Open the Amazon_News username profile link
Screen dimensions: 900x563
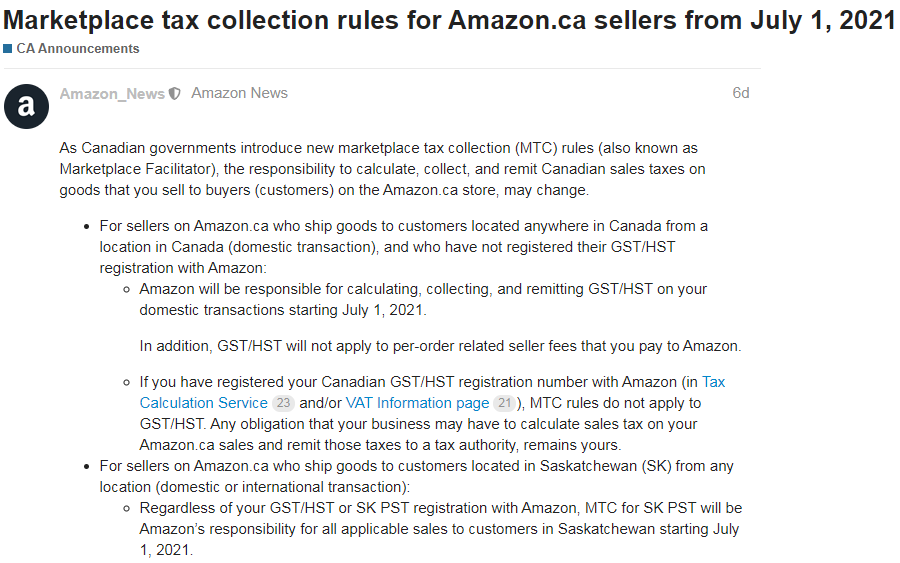click(112, 94)
